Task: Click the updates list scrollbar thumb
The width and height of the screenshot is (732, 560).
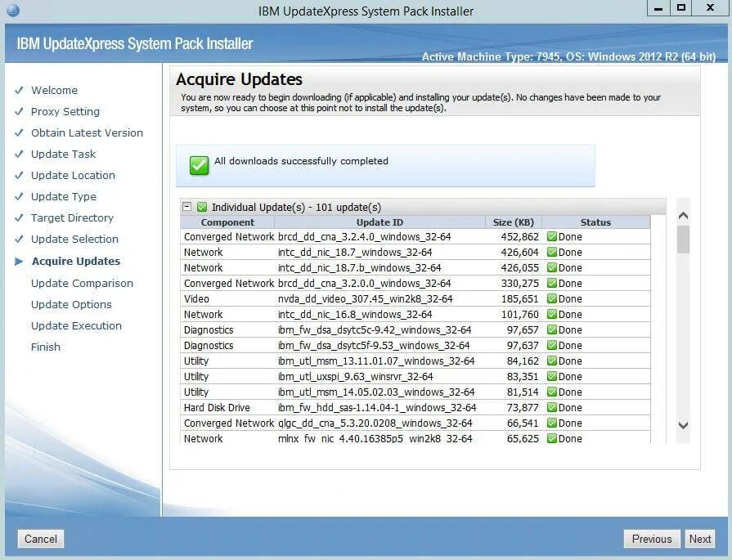Action: pyautogui.click(x=683, y=240)
